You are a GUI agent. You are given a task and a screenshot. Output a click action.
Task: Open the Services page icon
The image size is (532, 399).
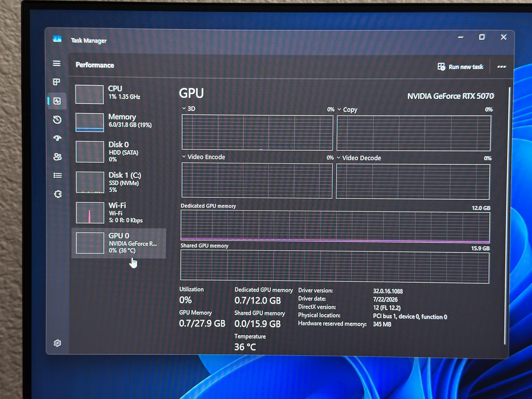click(58, 194)
